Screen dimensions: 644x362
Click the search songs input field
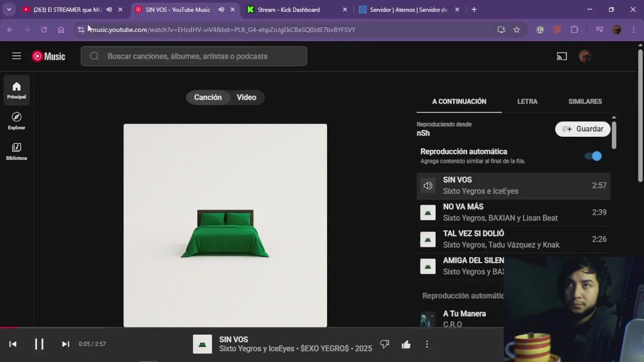pos(194,56)
